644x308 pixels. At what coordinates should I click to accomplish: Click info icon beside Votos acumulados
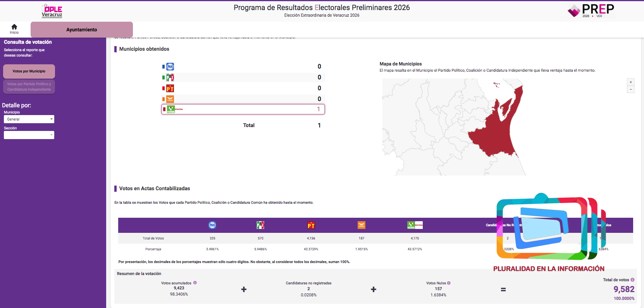pyautogui.click(x=195, y=283)
